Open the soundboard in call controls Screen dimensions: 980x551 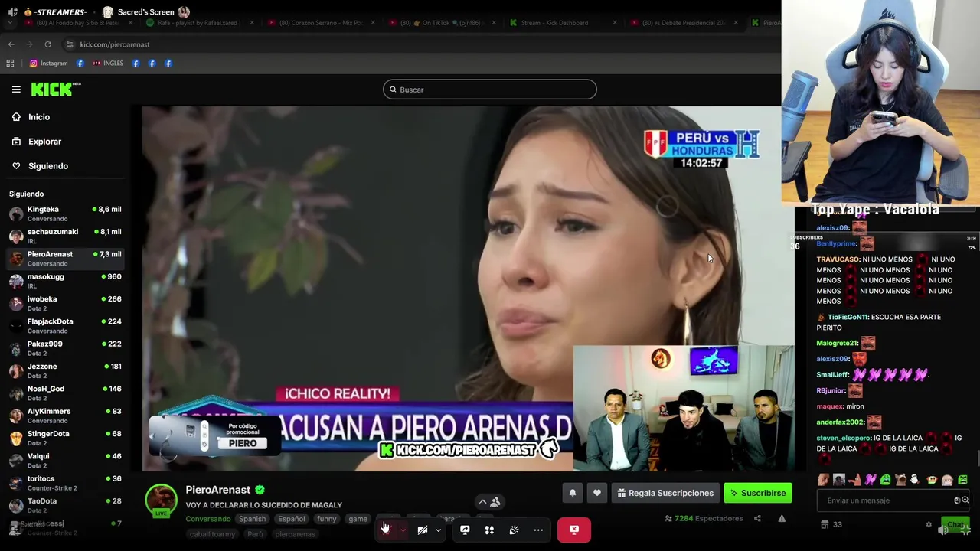(x=514, y=530)
